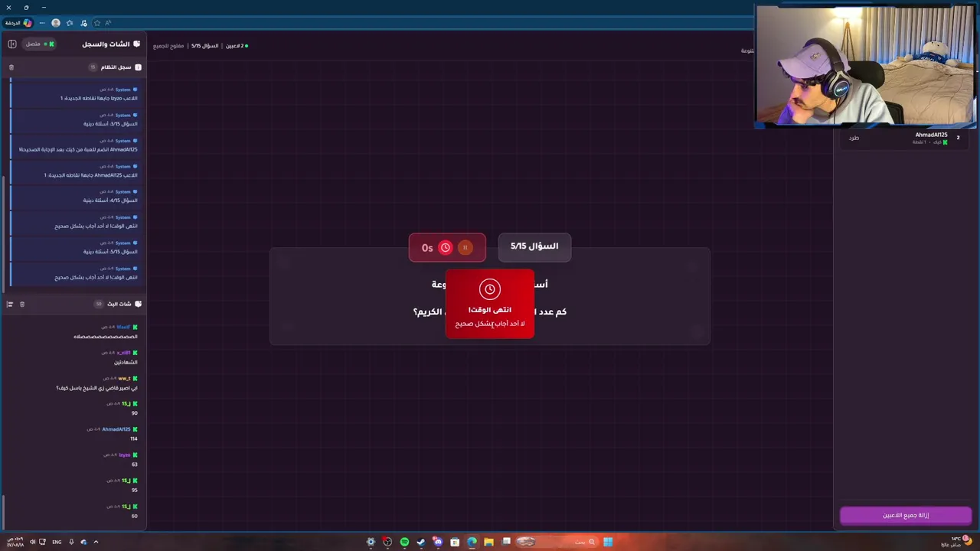Screen dimensions: 980x551
Task: Select ww_t's message about الشيخ باسل
Action: pyautogui.click(x=75, y=383)
